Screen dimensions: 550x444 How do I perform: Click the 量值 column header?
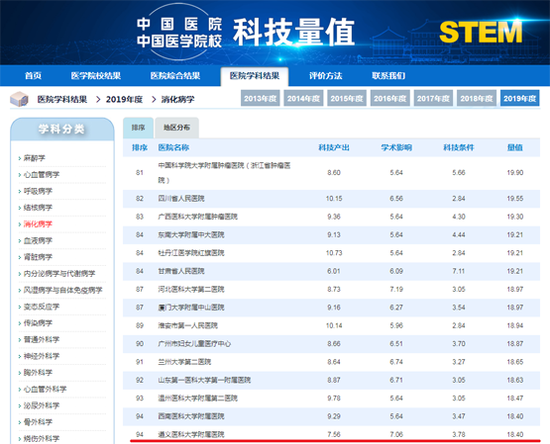tap(515, 148)
